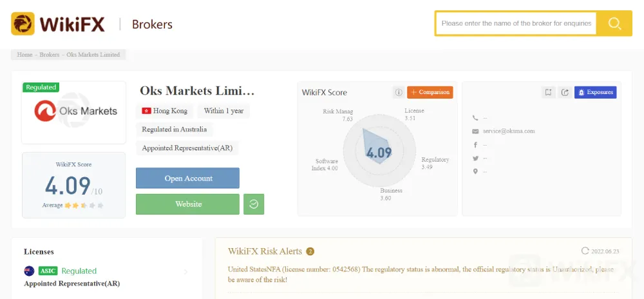The width and height of the screenshot is (644, 299).
Task: Click the United StatesNFA alert text
Action: pos(421,275)
